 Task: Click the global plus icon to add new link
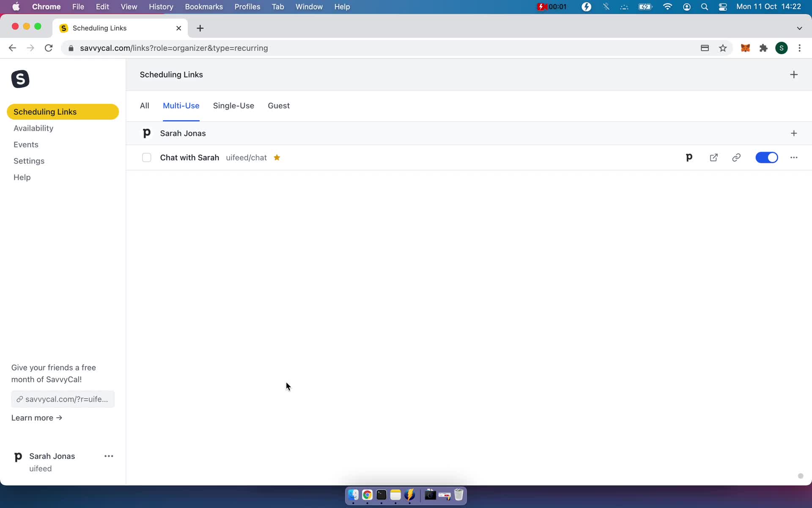click(794, 75)
